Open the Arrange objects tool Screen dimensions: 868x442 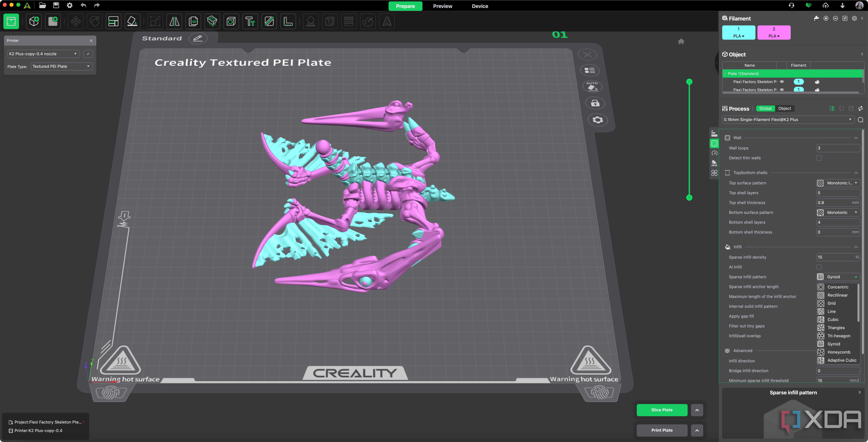tap(113, 22)
